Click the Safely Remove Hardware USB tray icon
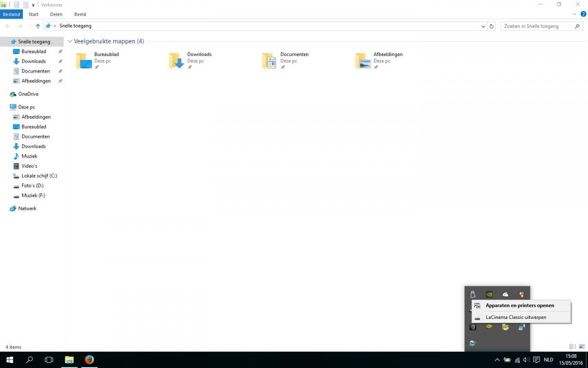Screen dimensions: 588x368 click(473, 294)
